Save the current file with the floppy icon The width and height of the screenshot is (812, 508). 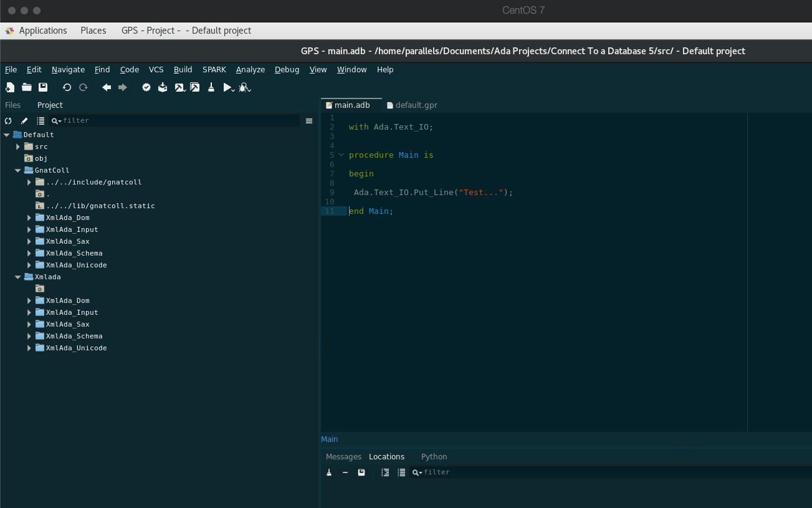click(x=43, y=88)
